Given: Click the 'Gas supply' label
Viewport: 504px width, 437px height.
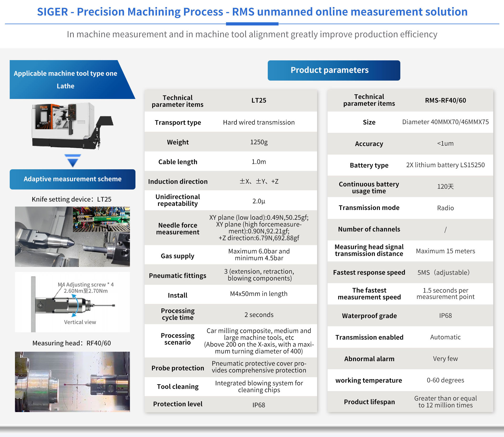Looking at the screenshot, I should click(178, 256).
